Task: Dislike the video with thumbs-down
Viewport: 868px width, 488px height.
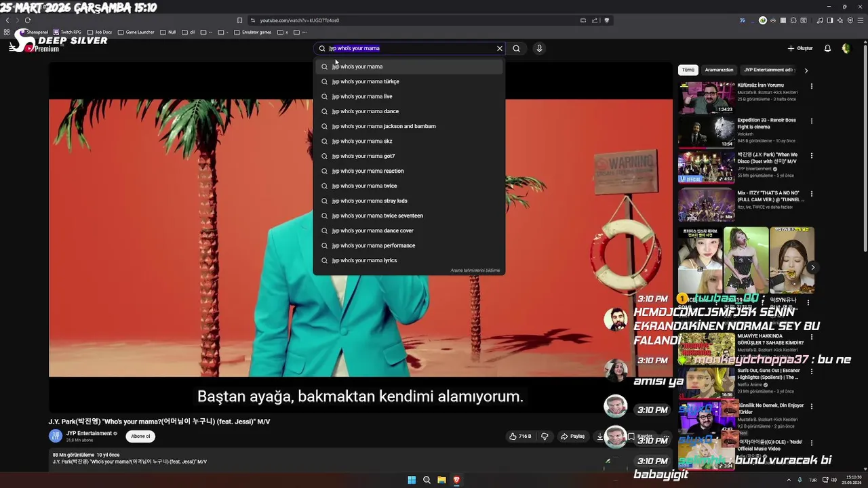Action: point(545,436)
